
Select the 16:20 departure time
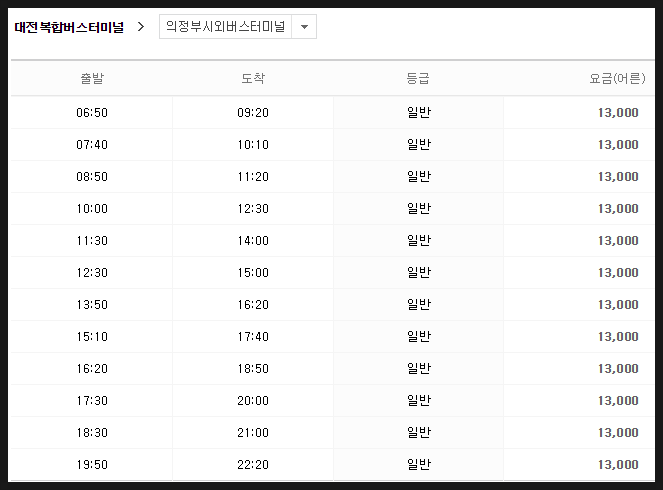(92, 369)
